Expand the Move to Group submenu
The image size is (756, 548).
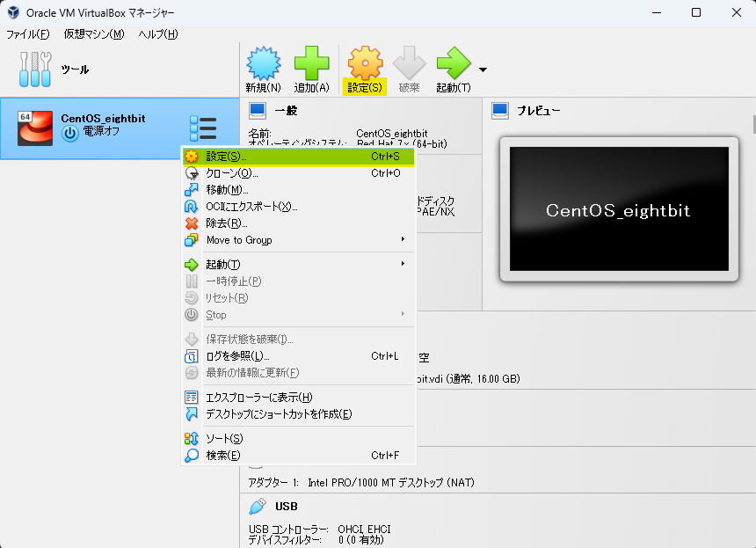299,240
